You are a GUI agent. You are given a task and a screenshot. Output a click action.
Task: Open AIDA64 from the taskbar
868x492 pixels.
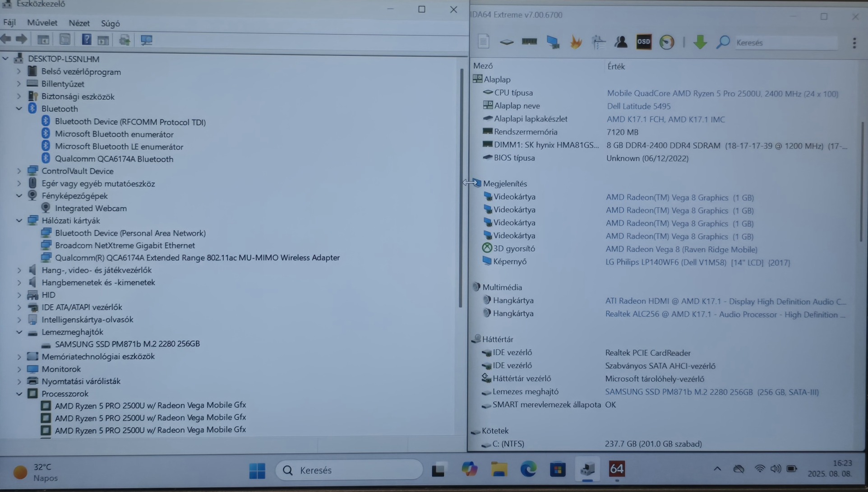tap(616, 469)
